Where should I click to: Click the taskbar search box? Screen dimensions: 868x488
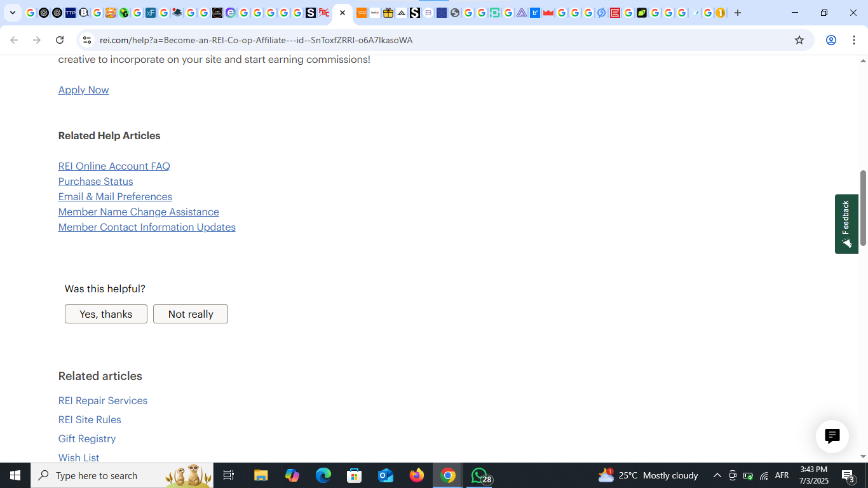[x=122, y=475]
